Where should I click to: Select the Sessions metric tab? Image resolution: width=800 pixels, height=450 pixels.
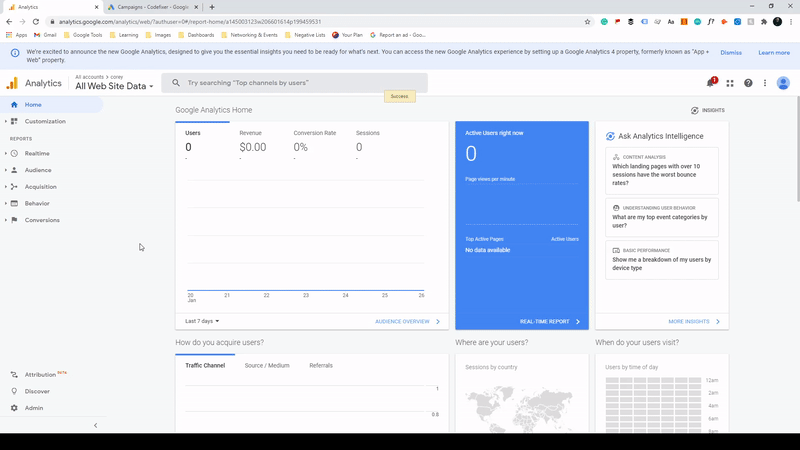[368, 133]
